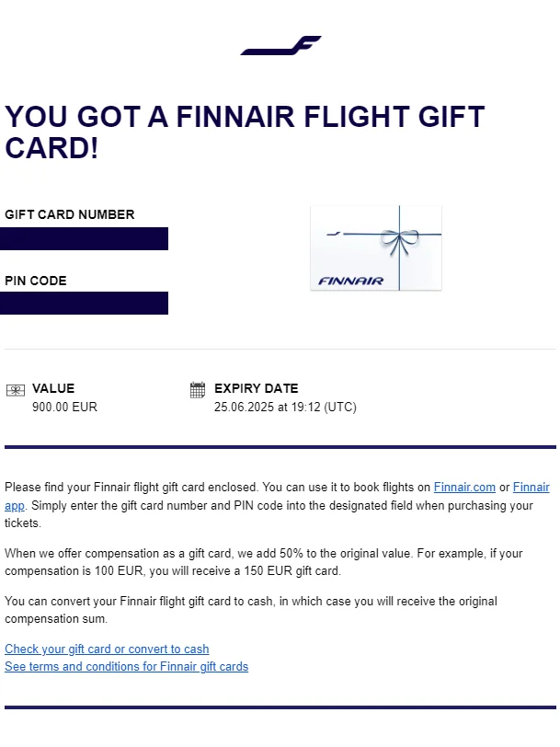See terms and conditions for Finnair gift cards
560x747 pixels.
pos(126,666)
